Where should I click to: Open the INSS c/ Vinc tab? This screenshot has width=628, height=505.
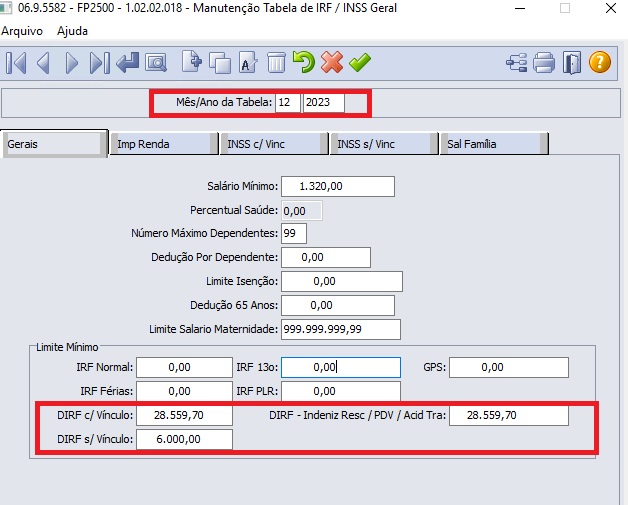click(272, 144)
